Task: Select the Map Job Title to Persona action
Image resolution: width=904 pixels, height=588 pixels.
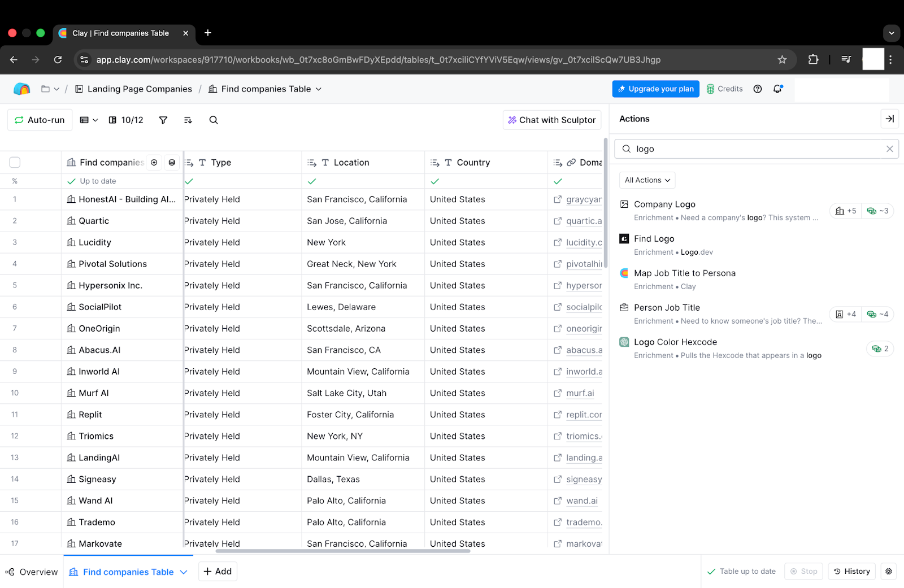Action: (x=756, y=279)
